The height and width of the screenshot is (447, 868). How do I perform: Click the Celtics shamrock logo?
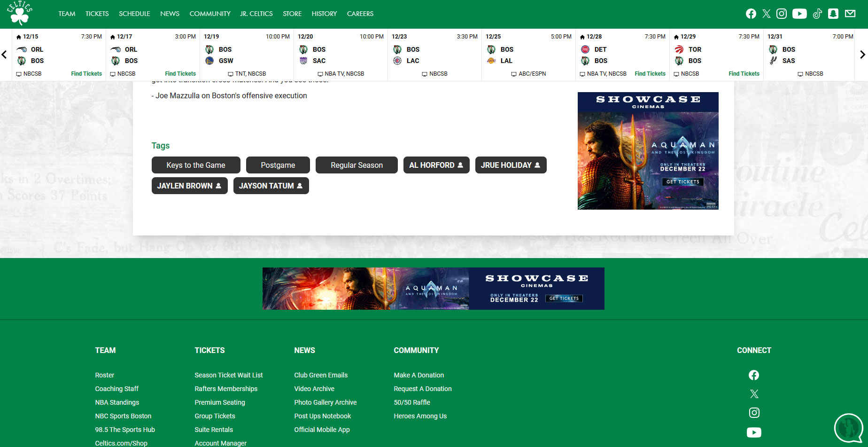[x=20, y=13]
